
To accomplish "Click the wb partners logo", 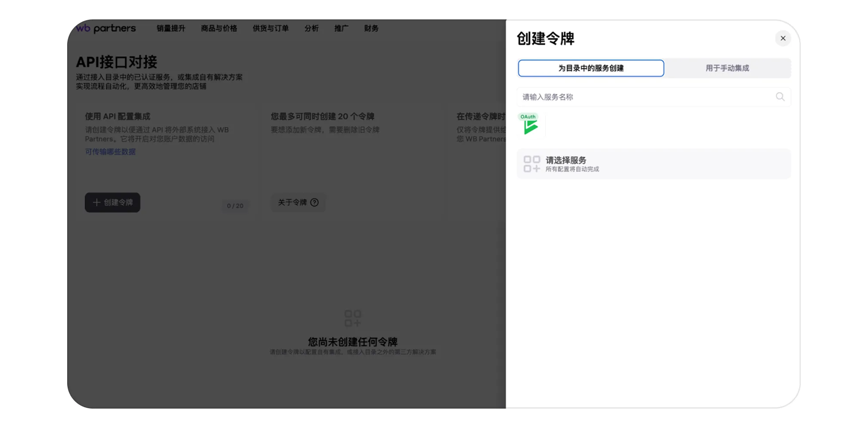I will click(x=106, y=28).
